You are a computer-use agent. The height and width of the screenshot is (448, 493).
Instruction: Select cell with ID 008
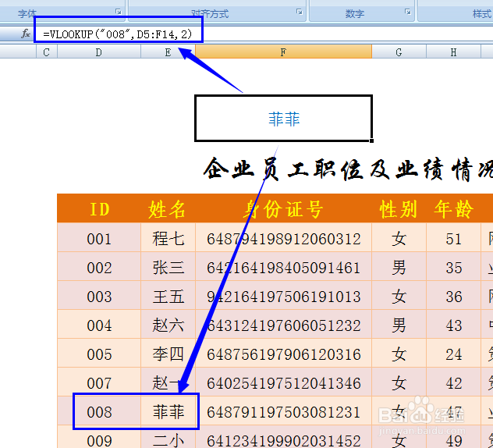99,411
